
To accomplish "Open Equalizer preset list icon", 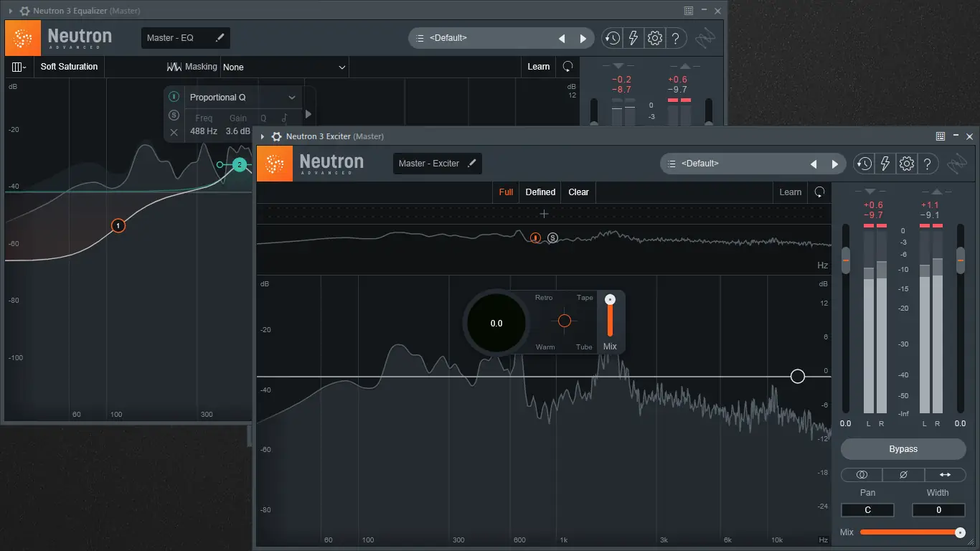I will coord(419,38).
